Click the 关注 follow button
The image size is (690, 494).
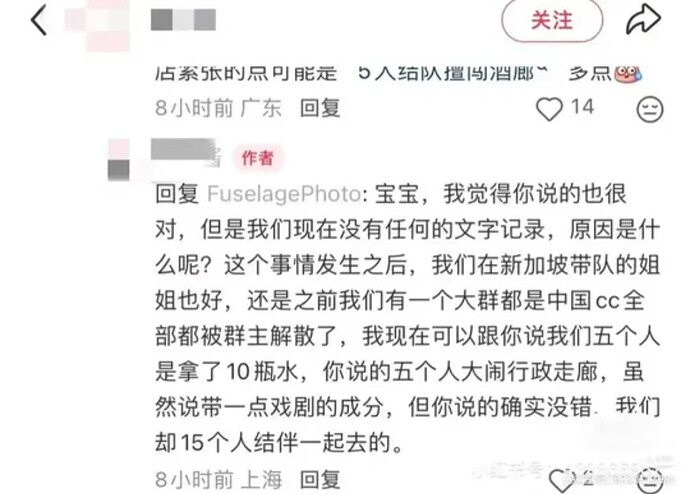[552, 20]
